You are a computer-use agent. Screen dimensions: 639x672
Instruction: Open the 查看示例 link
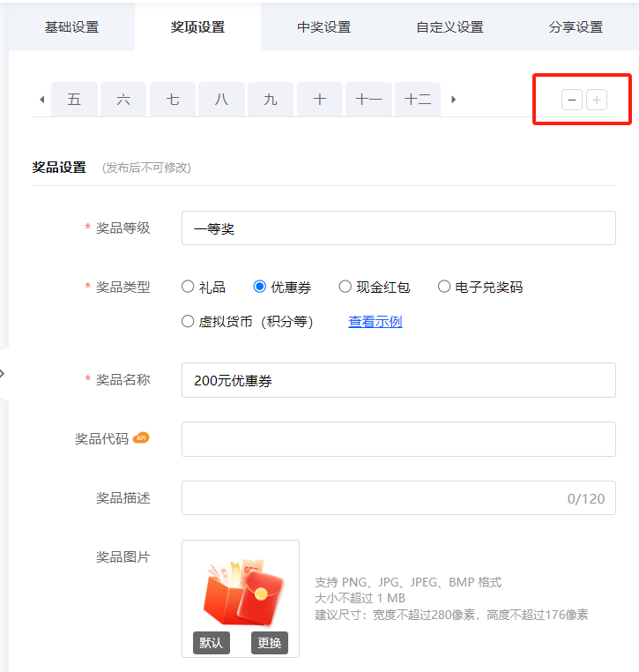(x=375, y=321)
